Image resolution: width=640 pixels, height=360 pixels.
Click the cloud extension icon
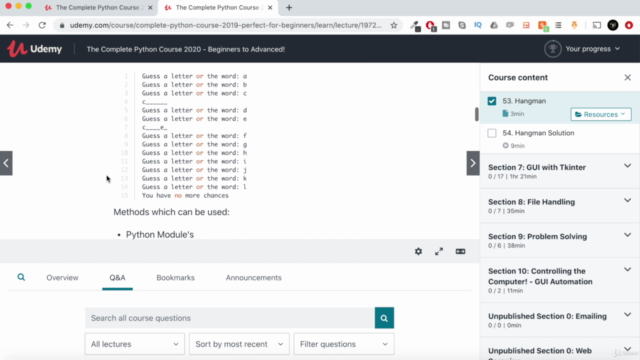494,25
